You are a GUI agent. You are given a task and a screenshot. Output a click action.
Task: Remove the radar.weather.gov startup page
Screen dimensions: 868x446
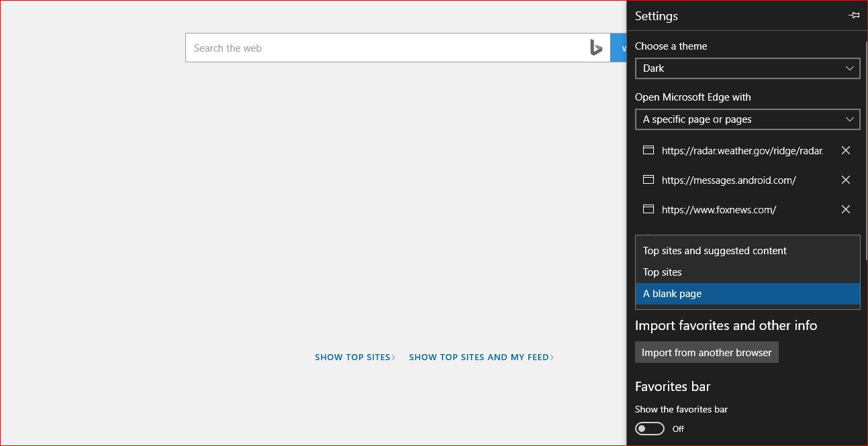[x=846, y=150]
